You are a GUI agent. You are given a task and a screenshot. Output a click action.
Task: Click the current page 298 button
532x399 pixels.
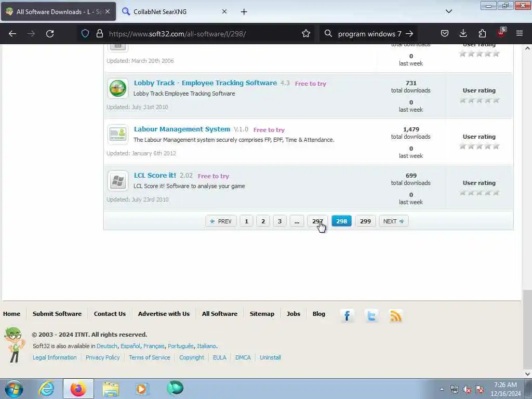pos(341,221)
